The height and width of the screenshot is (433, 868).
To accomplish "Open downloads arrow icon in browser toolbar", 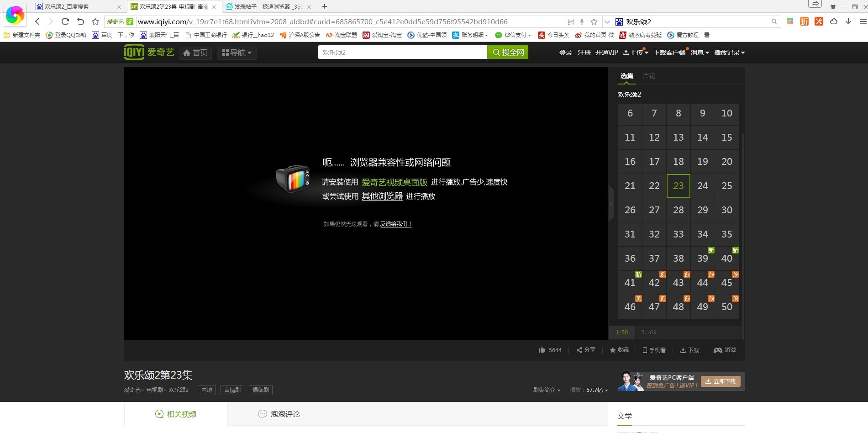I will click(x=848, y=21).
